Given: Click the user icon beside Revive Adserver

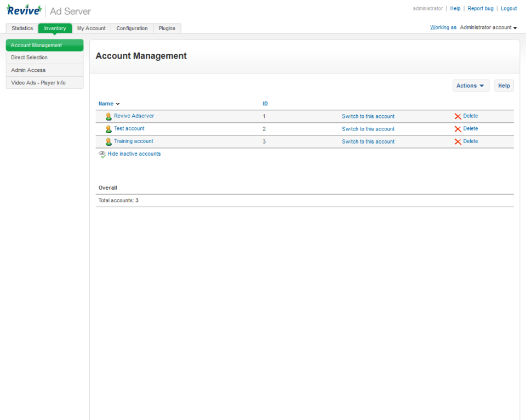Looking at the screenshot, I should pyautogui.click(x=108, y=116).
